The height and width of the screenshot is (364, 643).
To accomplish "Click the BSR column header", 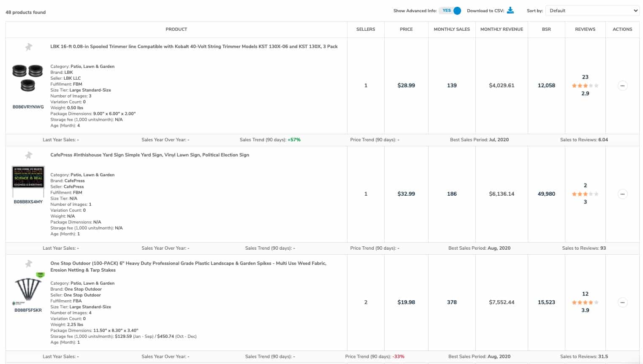I will (546, 30).
